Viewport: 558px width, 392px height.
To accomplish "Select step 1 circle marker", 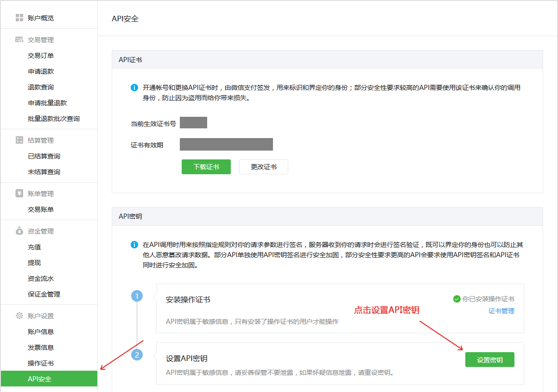I will [x=137, y=296].
